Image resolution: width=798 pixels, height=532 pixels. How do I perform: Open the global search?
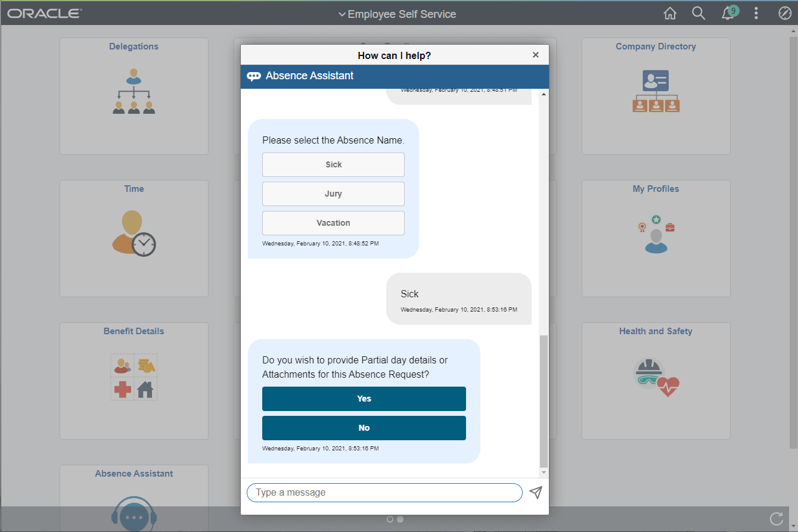(698, 13)
